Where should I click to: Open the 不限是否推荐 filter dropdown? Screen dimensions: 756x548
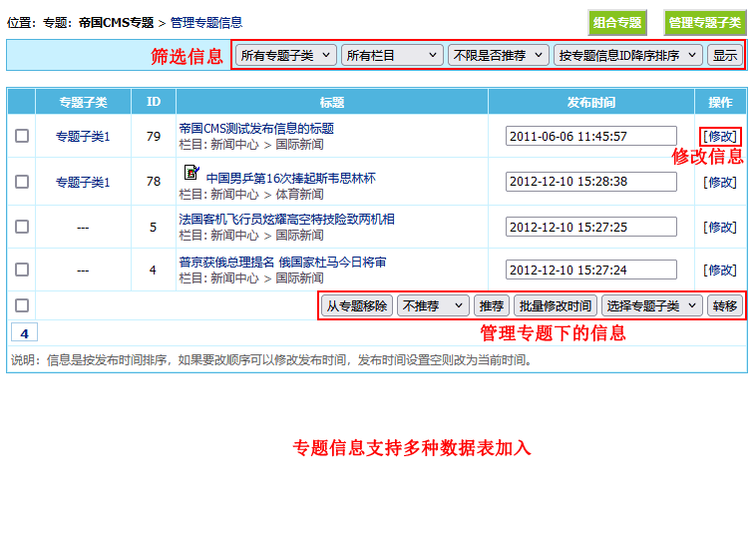pyautogui.click(x=499, y=56)
